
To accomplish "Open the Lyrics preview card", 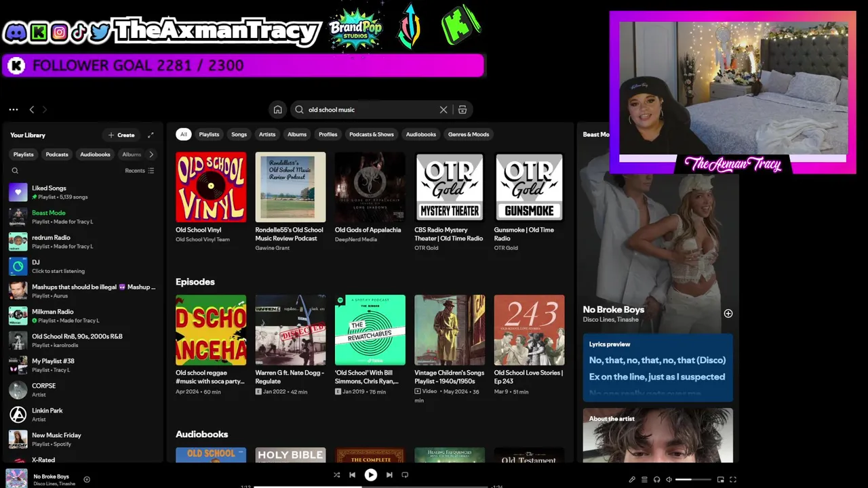I will pos(658,368).
